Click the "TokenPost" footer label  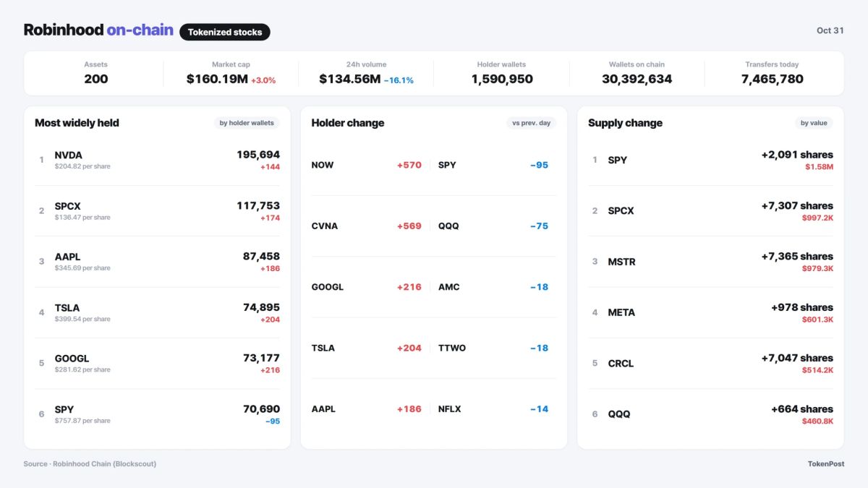click(x=826, y=464)
